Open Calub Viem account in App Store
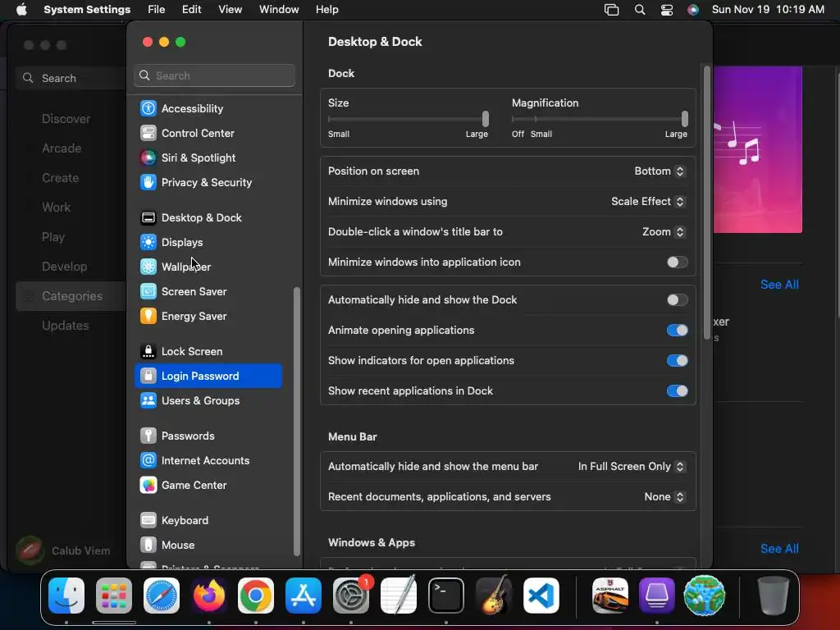This screenshot has height=630, width=840. click(63, 550)
